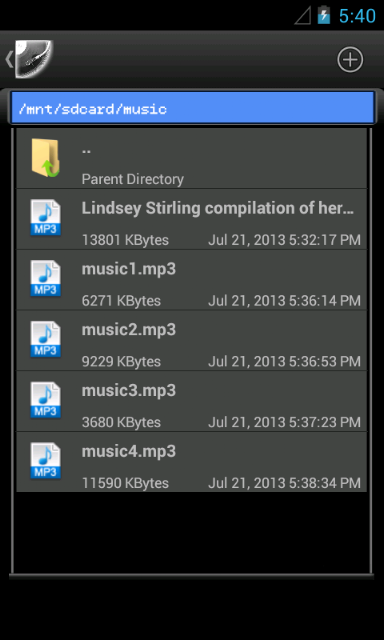Viewport: 384px width, 640px height.
Task: Select the music2.mp3 file name
Action: point(129,330)
